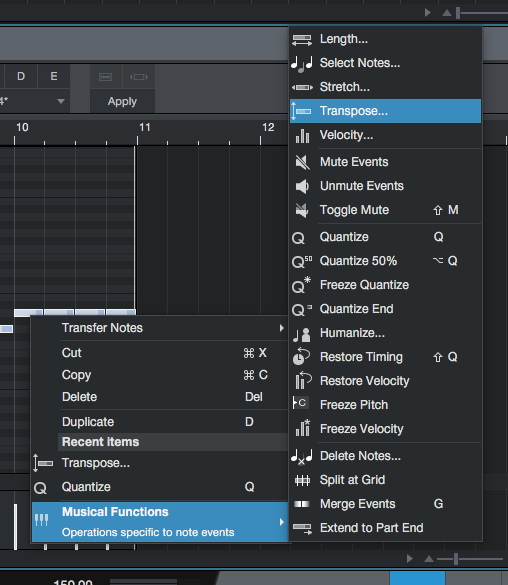The image size is (508, 585).
Task: Click the Quantize End icon
Action: (x=302, y=309)
